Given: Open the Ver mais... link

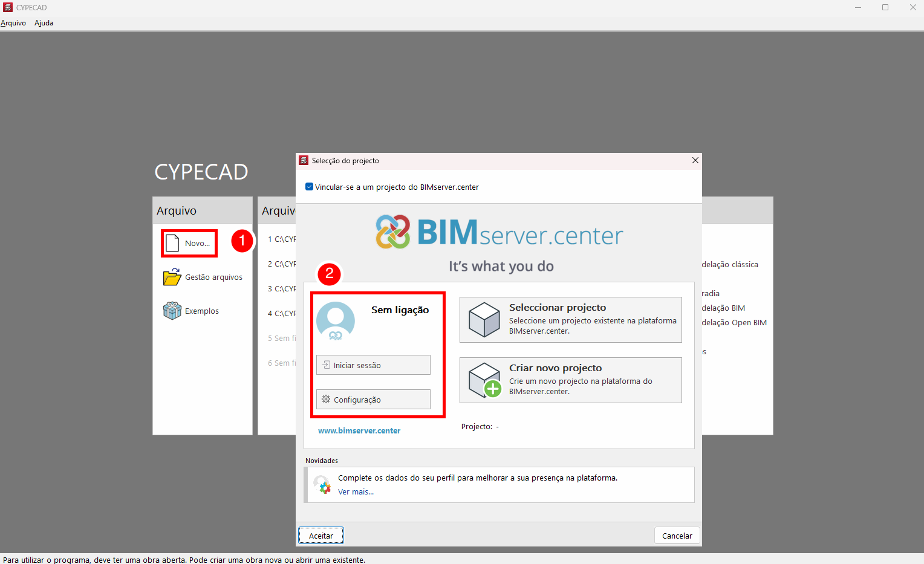Looking at the screenshot, I should pyautogui.click(x=356, y=492).
